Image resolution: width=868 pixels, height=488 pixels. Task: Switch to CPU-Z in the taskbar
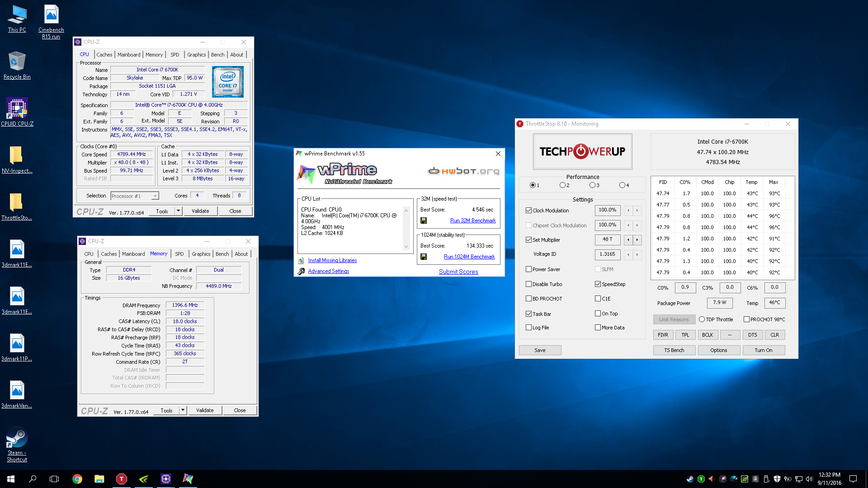tap(166, 479)
